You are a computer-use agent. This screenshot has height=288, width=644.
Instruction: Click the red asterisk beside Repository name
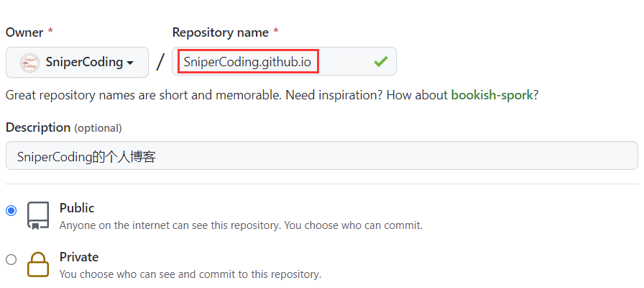tap(276, 32)
